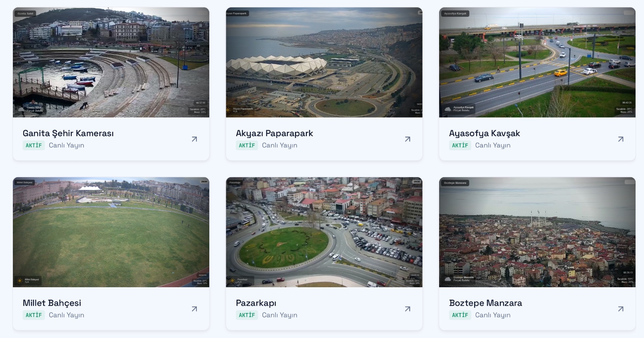View the Ganita harbor camera thumbnail
Image resolution: width=644 pixels, height=338 pixels.
click(111, 62)
